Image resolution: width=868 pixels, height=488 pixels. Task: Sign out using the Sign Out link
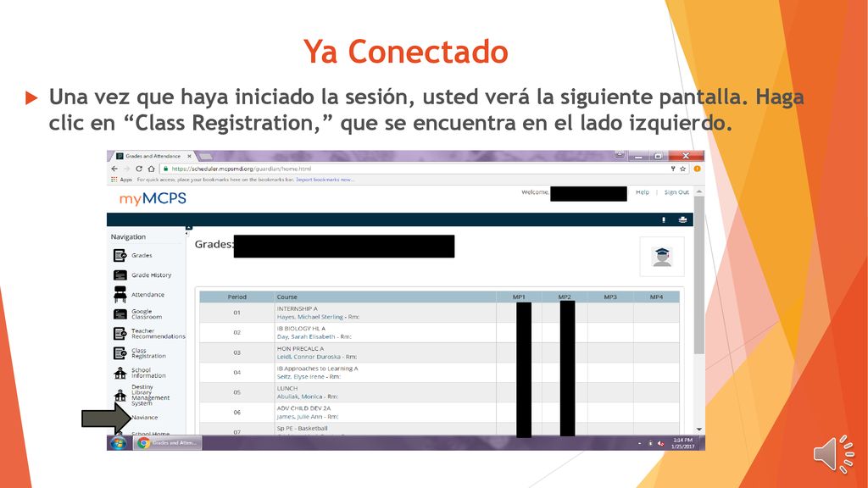(x=676, y=192)
